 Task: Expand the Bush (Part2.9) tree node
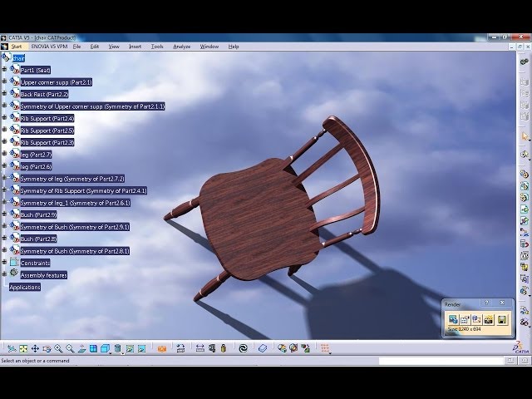pyautogui.click(x=4, y=214)
